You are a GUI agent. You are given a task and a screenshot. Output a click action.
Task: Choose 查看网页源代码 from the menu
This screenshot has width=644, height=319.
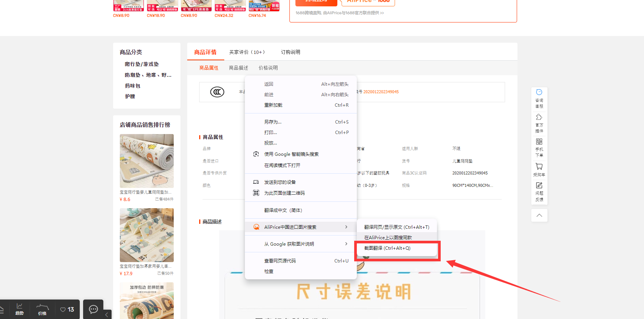pos(301,261)
